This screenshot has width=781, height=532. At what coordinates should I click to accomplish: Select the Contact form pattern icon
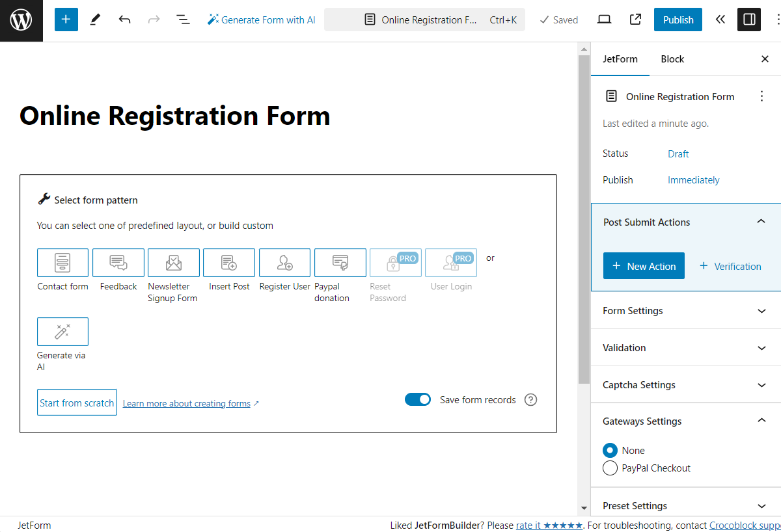[62, 263]
